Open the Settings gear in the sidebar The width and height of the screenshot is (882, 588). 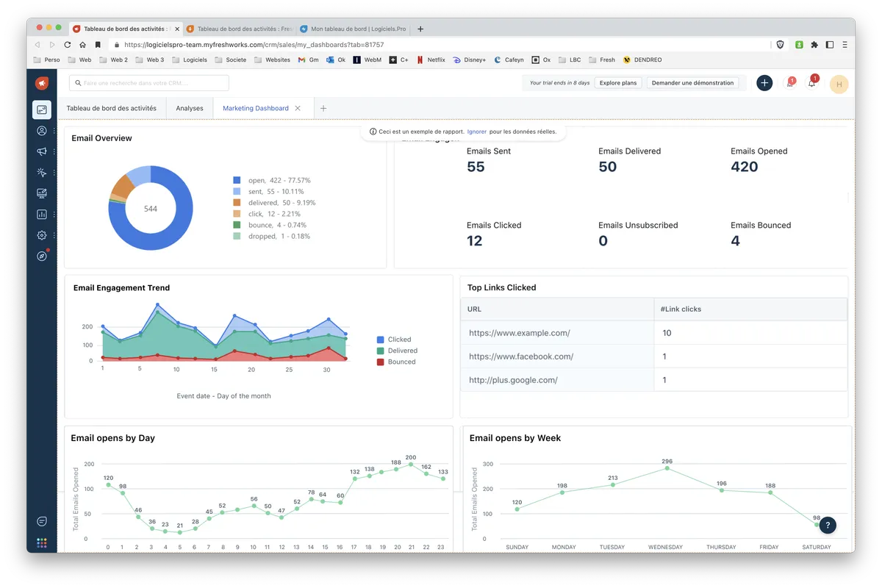pyautogui.click(x=42, y=235)
